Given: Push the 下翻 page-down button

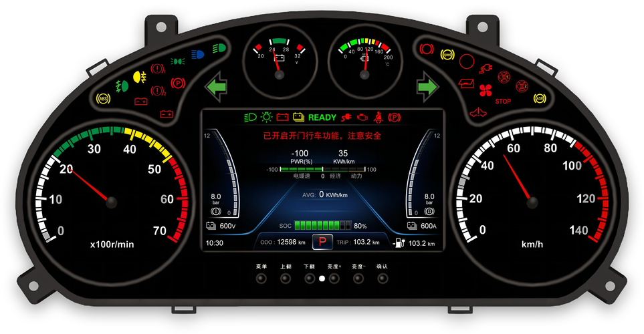Looking at the screenshot, I should (310, 279).
